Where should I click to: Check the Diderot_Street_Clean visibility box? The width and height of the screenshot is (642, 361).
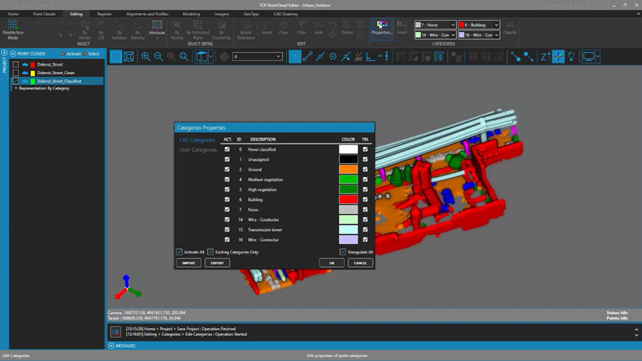click(x=16, y=73)
